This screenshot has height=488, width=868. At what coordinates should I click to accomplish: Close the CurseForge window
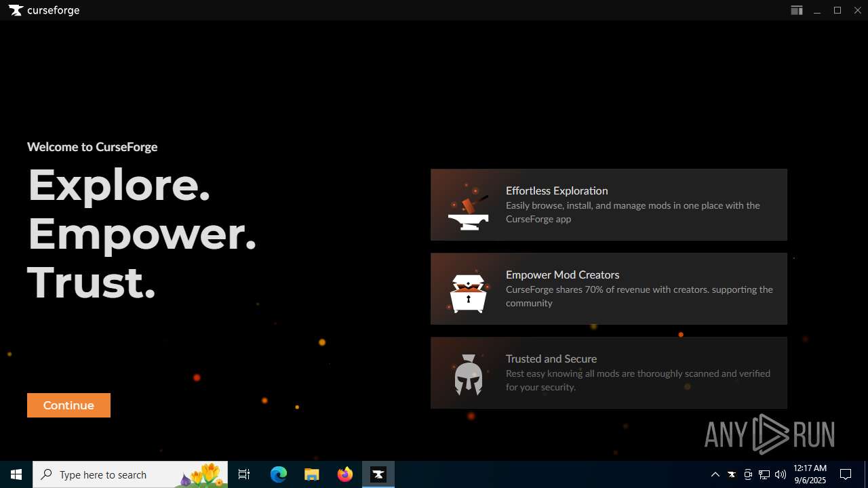tap(857, 10)
